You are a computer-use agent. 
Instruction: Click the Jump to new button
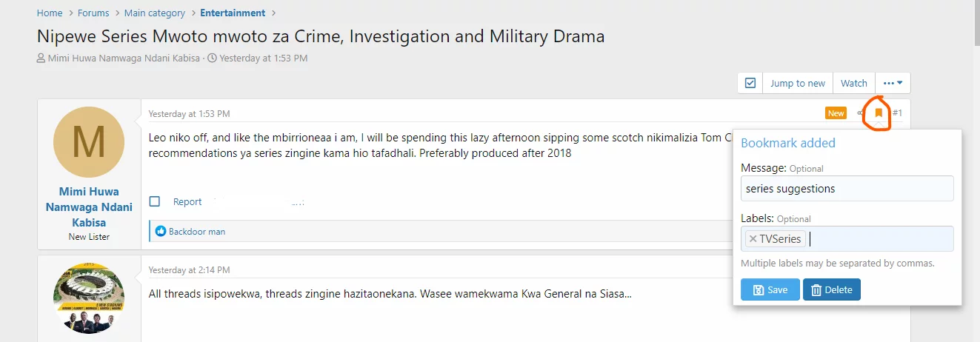798,83
